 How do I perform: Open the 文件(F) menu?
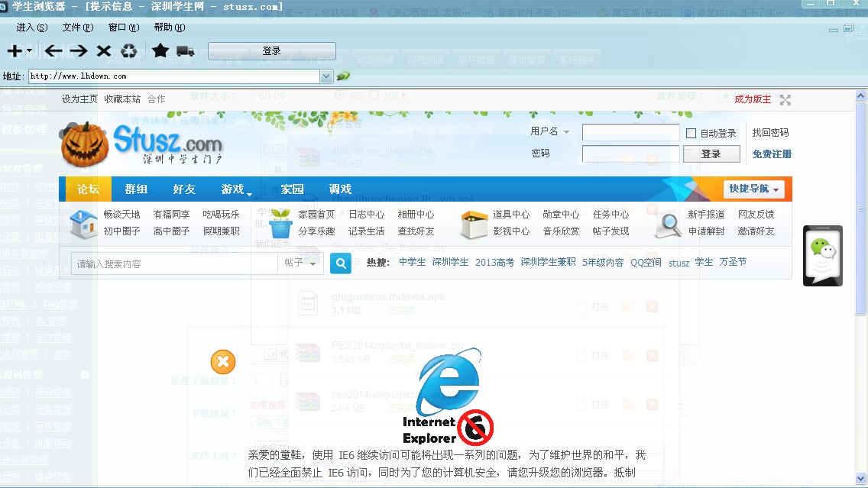[x=78, y=27]
